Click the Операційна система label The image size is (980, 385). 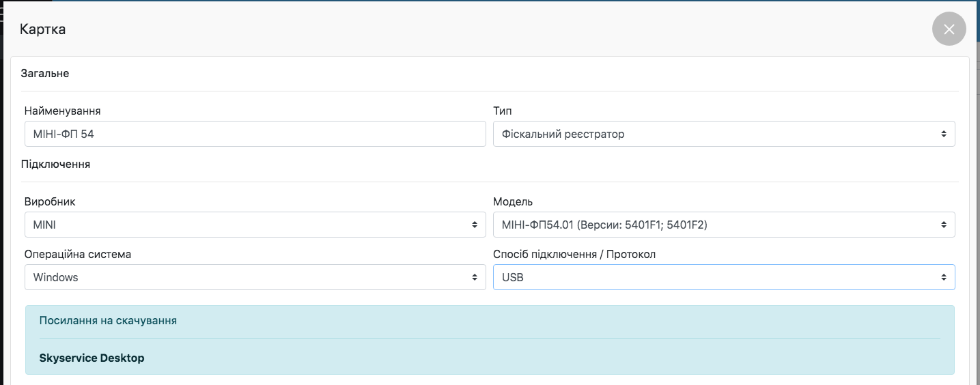coord(77,254)
